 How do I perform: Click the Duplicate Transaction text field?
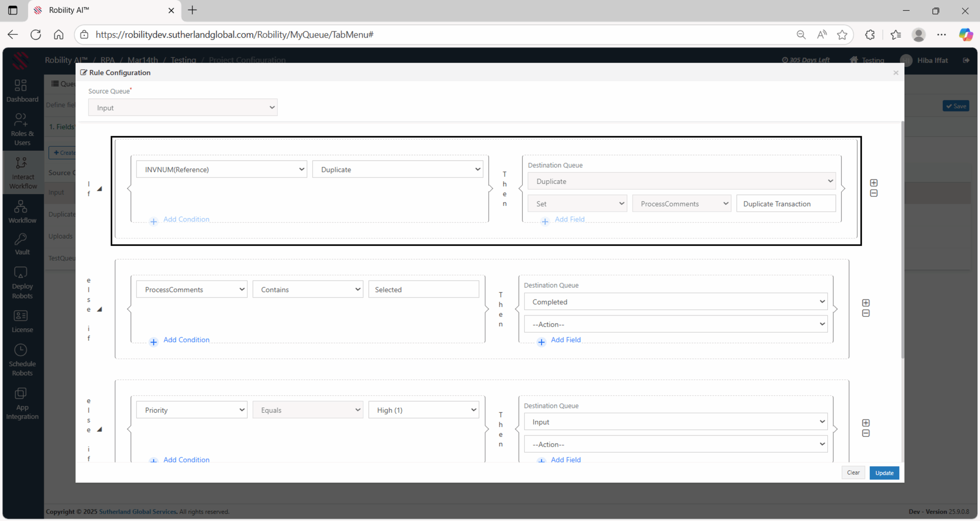coord(786,204)
